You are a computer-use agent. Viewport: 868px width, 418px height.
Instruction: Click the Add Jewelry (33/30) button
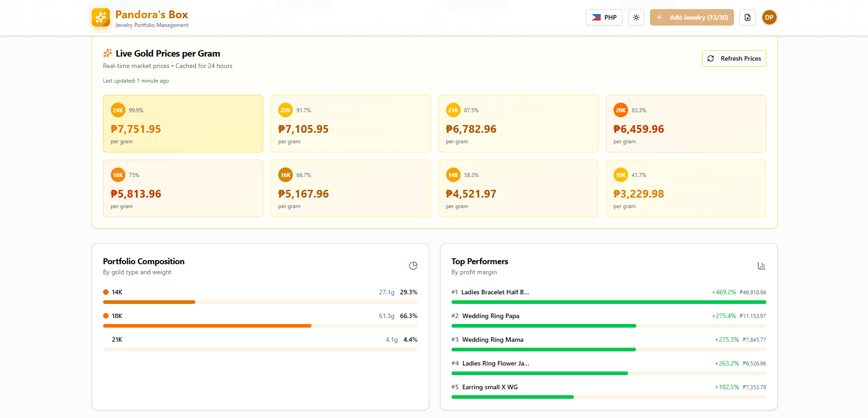[x=691, y=17]
